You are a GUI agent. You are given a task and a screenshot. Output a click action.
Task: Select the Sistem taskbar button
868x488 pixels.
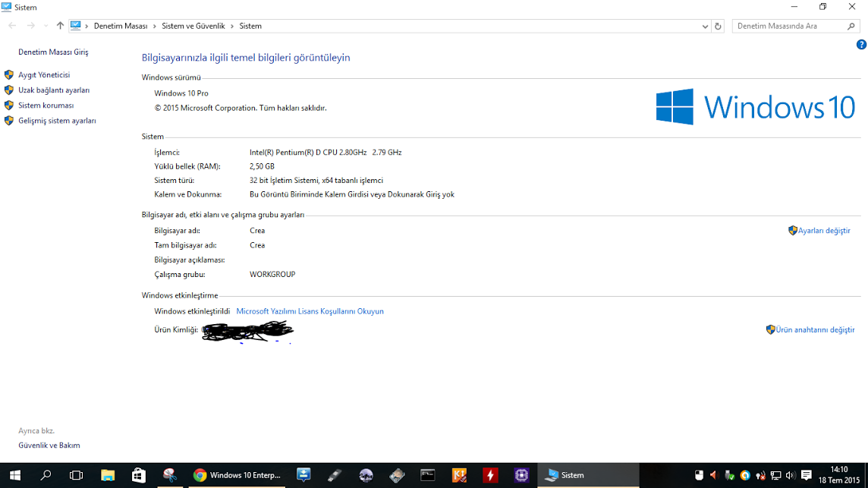click(x=588, y=475)
